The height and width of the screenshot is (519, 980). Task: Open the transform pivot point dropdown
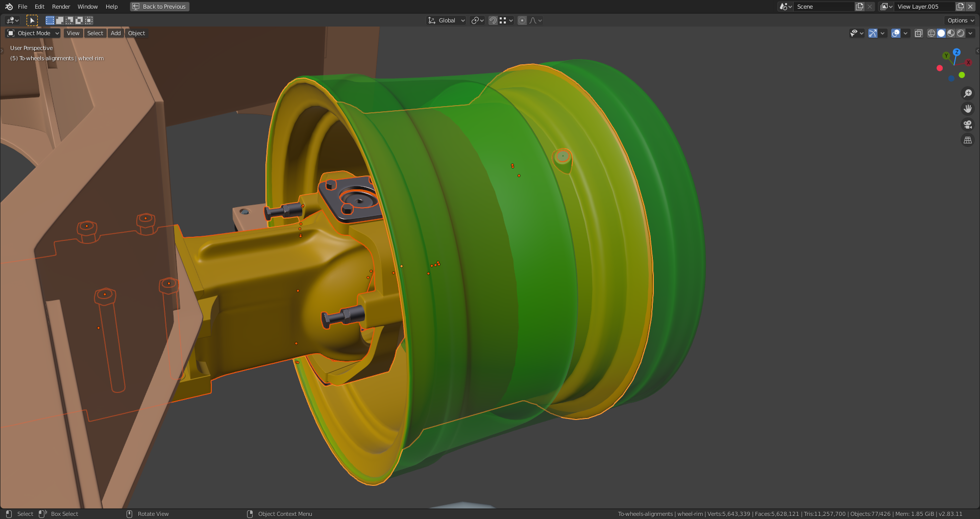coord(478,20)
